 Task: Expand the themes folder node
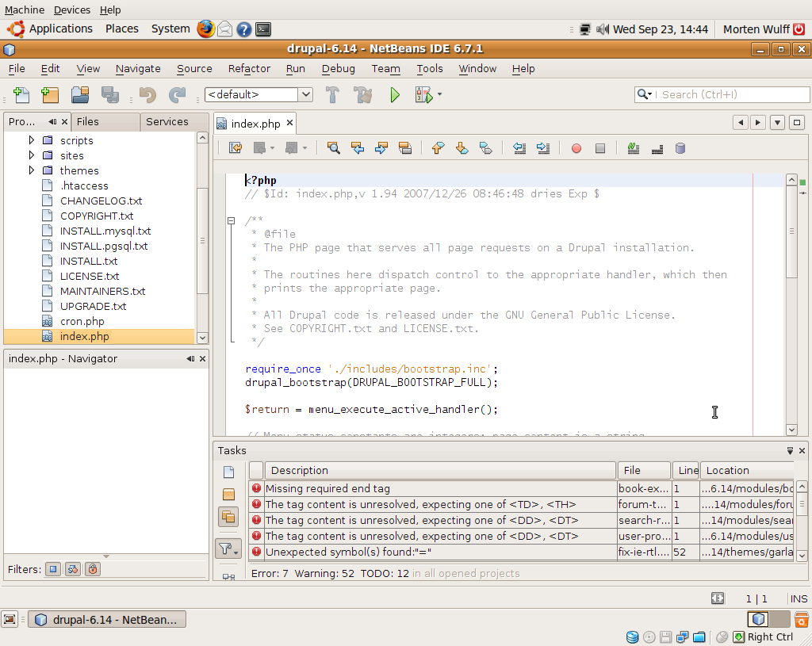32,170
